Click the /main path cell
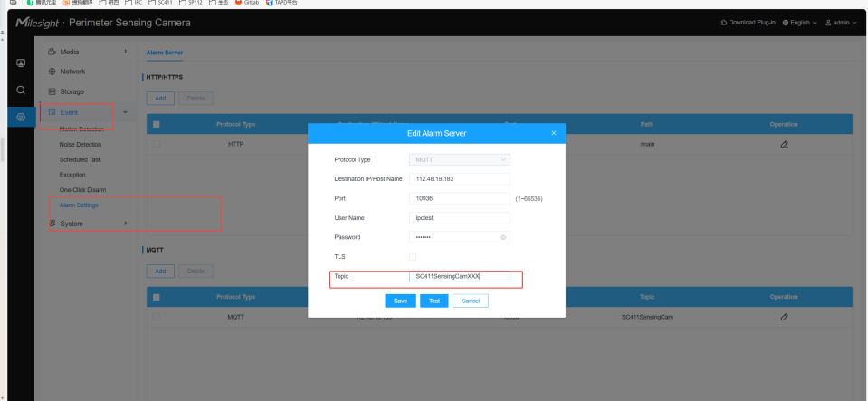This screenshot has height=401, width=868. point(647,145)
